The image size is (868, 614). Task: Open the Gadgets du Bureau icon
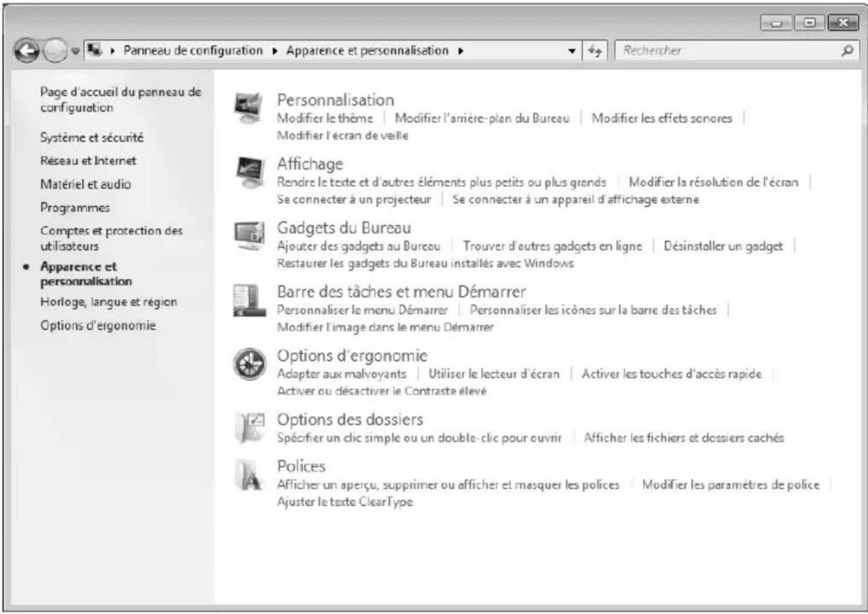(x=249, y=236)
